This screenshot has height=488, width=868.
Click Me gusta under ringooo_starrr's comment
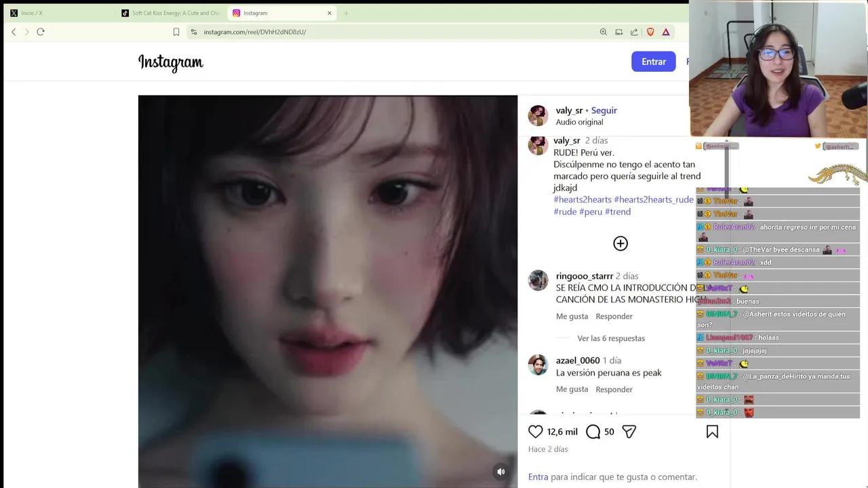[572, 317]
